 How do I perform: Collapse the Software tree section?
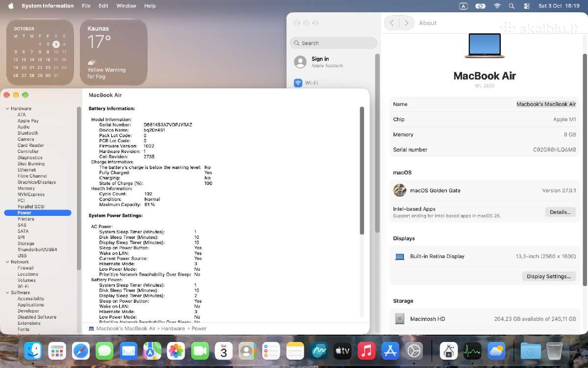7,292
